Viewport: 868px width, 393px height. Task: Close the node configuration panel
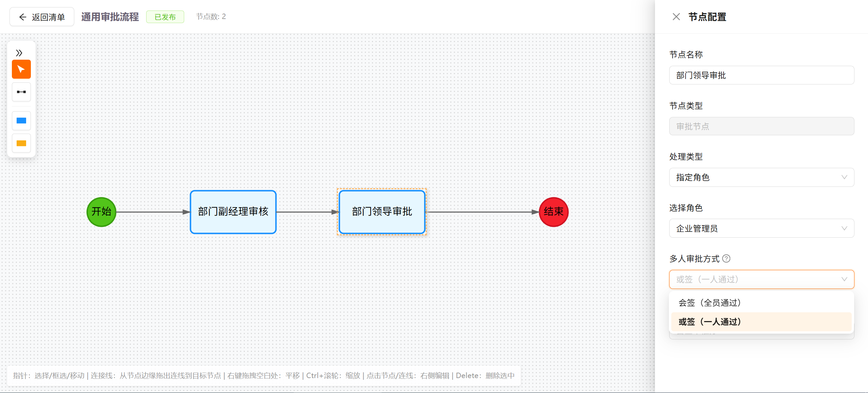click(x=676, y=17)
